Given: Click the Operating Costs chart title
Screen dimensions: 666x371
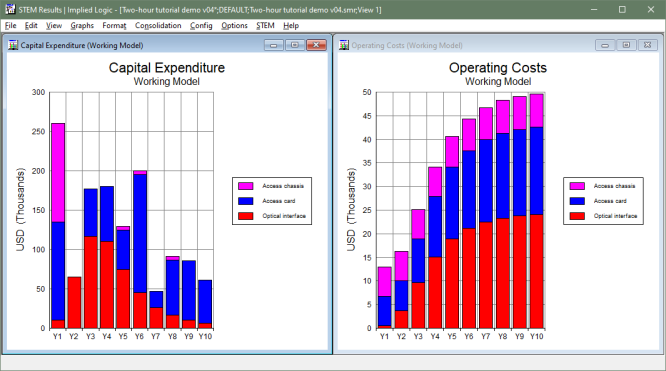Looking at the screenshot, I should click(x=498, y=68).
